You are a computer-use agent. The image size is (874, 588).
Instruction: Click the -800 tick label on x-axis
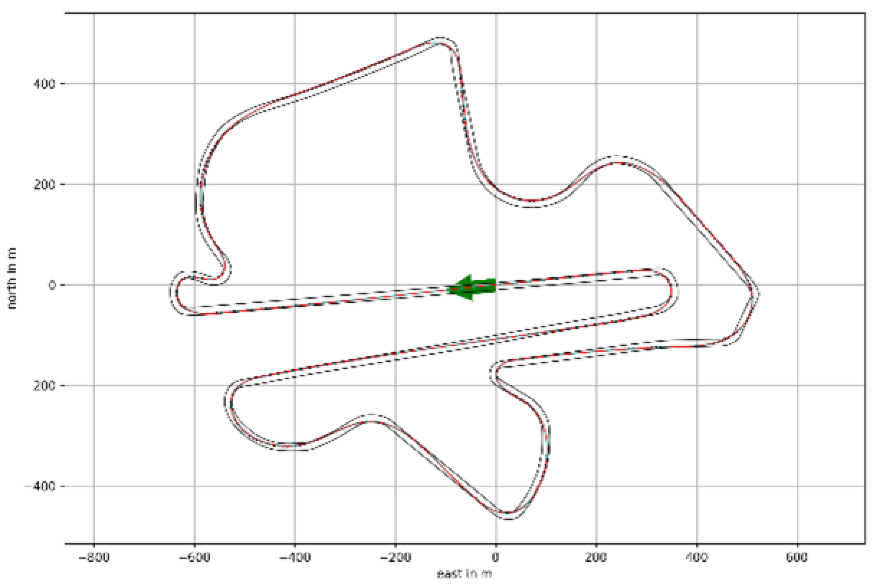click(x=94, y=557)
